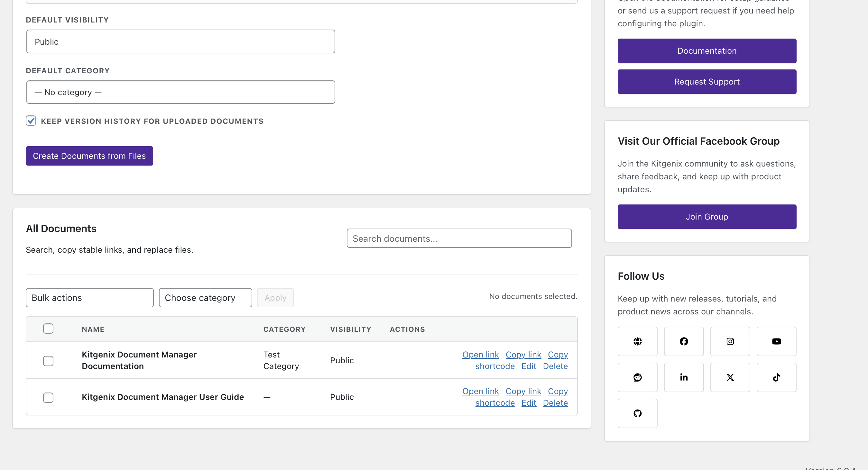The image size is (868, 470).
Task: Click Join Group button
Action: 707,217
